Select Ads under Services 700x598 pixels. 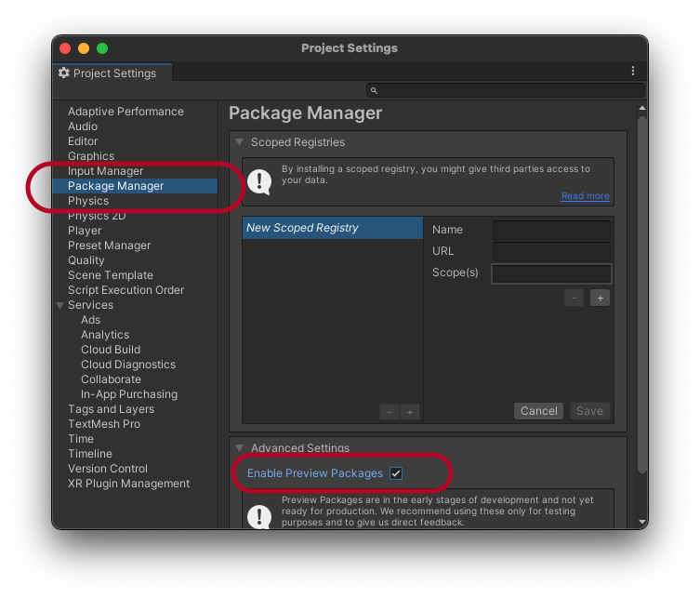(90, 320)
